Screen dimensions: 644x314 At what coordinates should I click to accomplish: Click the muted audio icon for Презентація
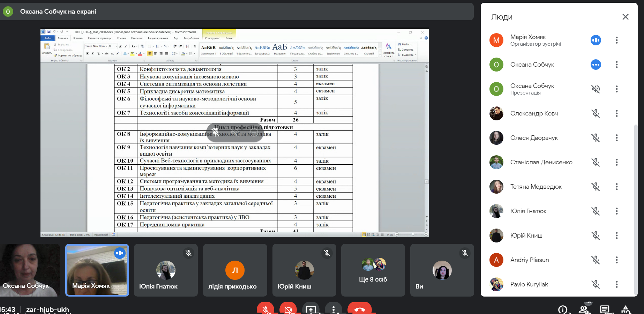(x=596, y=89)
